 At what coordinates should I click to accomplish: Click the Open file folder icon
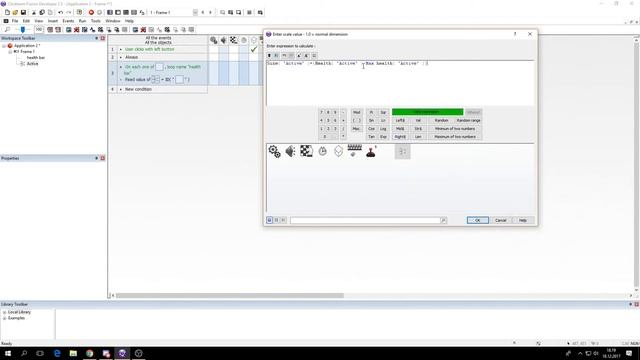(15, 13)
